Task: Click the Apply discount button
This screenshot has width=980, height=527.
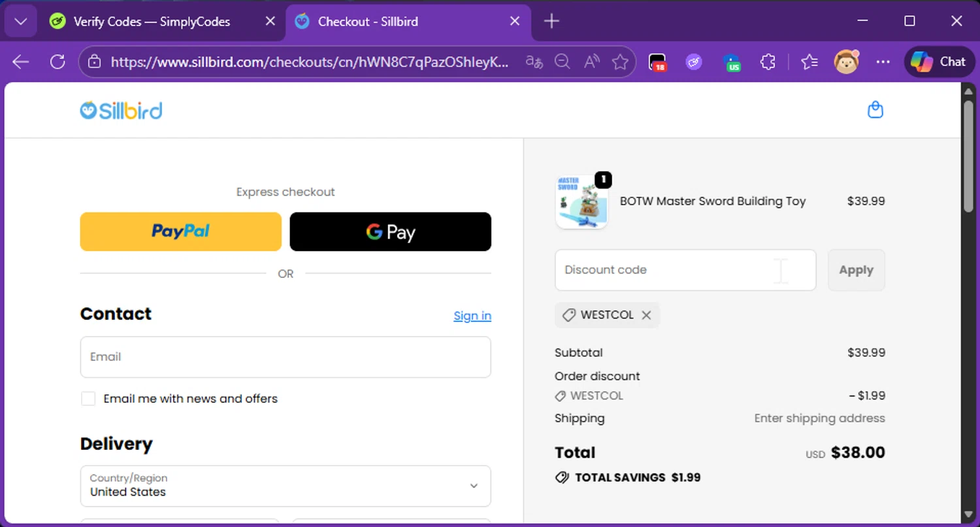Action: (x=857, y=270)
